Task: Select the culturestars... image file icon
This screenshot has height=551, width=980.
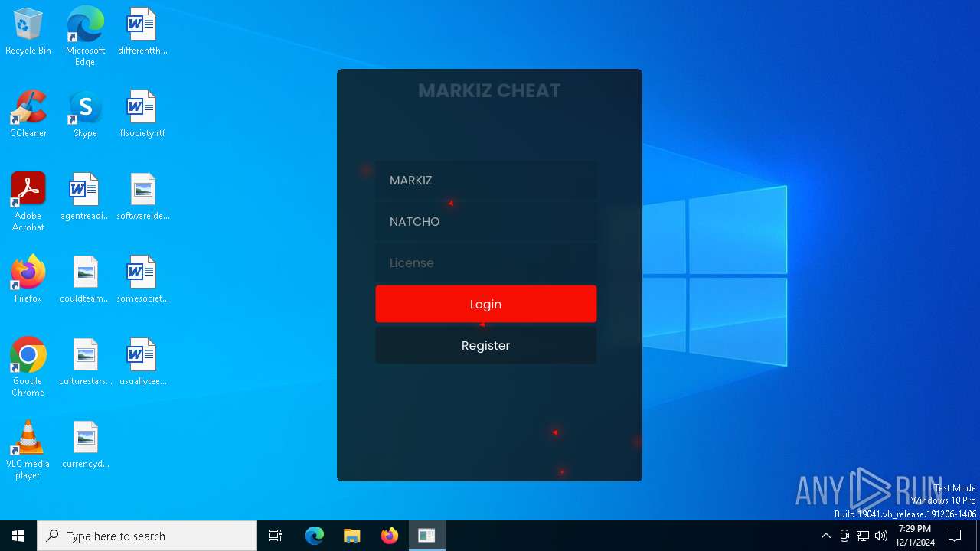Action: point(85,363)
